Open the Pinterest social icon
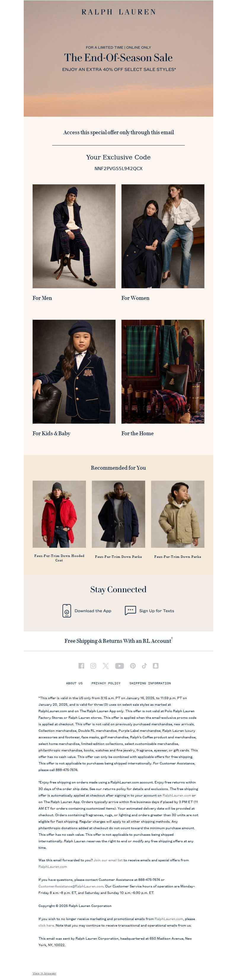The image size is (237, 980). click(x=133, y=665)
